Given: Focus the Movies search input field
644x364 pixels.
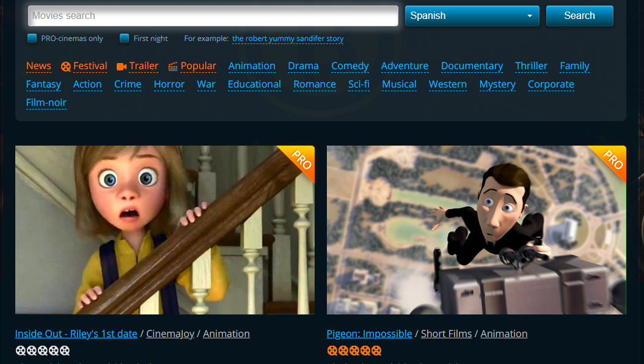Looking at the screenshot, I should (x=213, y=16).
